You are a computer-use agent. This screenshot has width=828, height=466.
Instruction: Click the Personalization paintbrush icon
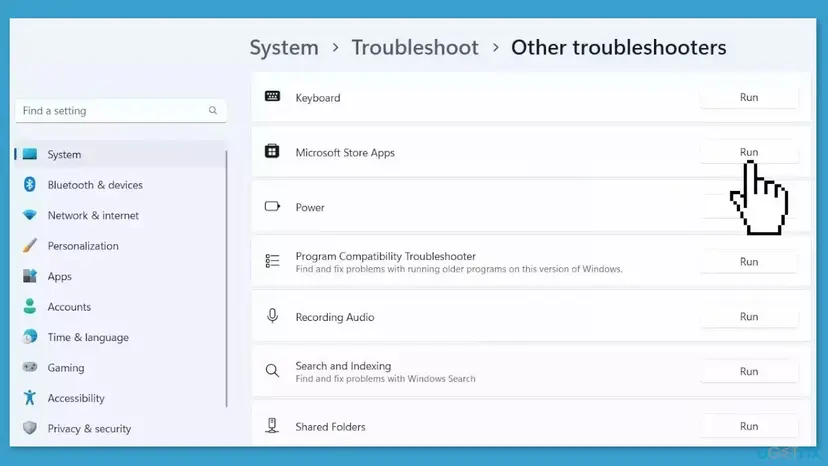click(x=30, y=245)
